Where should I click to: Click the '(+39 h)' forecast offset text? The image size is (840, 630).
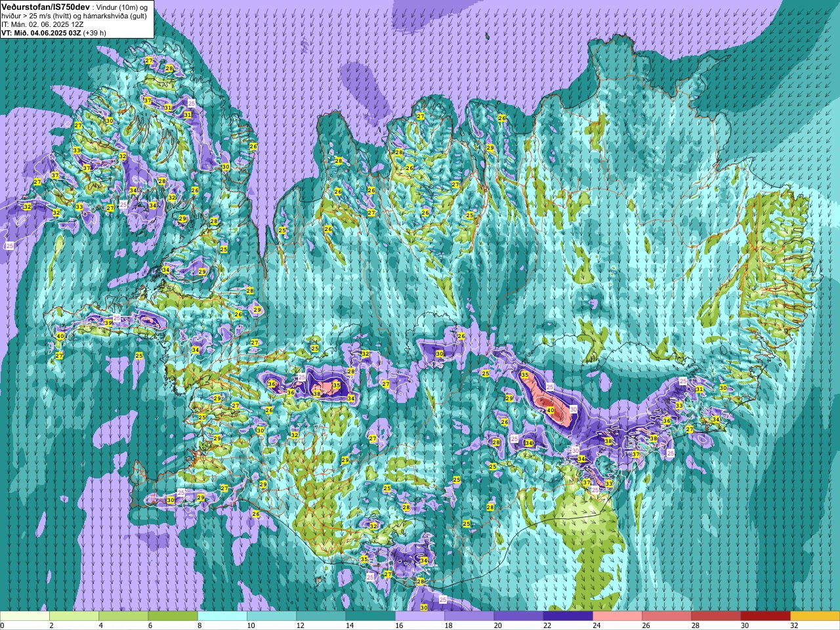coord(95,33)
